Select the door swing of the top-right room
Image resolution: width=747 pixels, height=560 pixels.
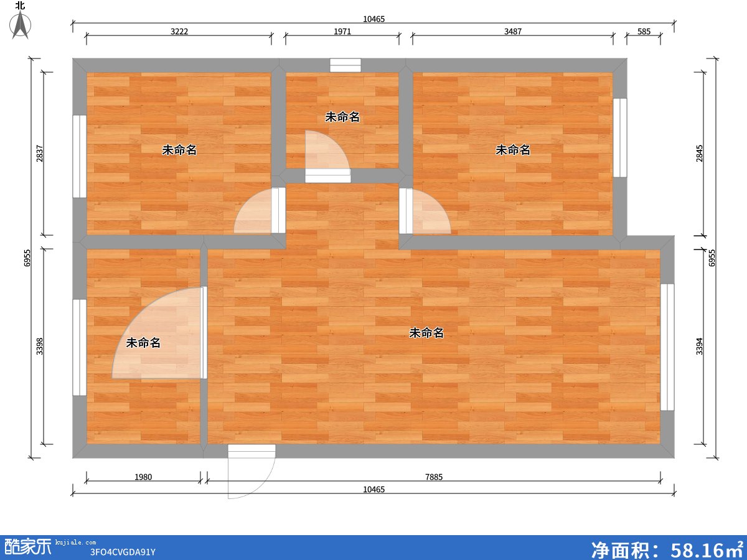[x=428, y=213]
